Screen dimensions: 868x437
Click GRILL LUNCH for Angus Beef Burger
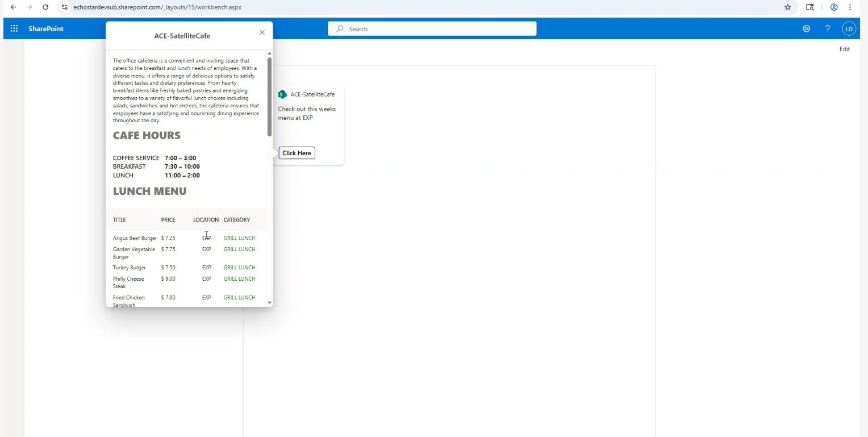[239, 238]
